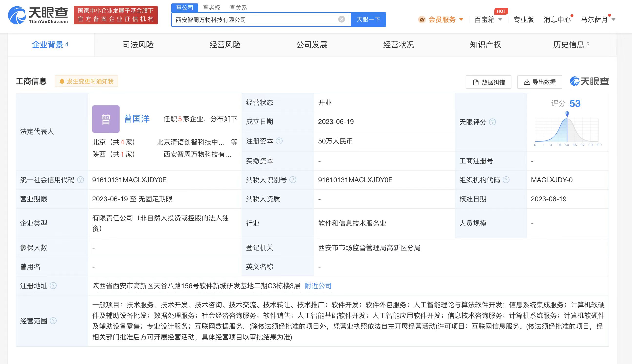Click the red 官方备案企业征信机构 banner

tap(115, 15)
